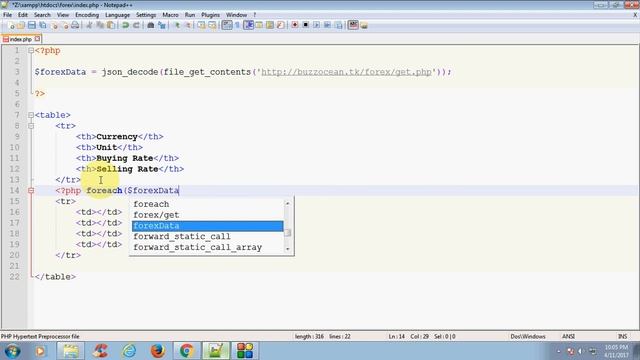Click the Paste clipboard toolbar icon

pos(111,25)
